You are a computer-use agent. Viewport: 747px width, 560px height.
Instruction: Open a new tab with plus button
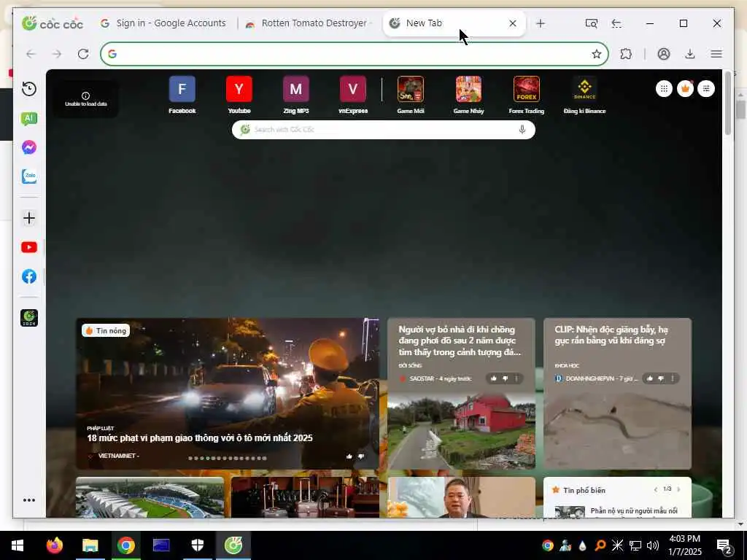click(541, 23)
